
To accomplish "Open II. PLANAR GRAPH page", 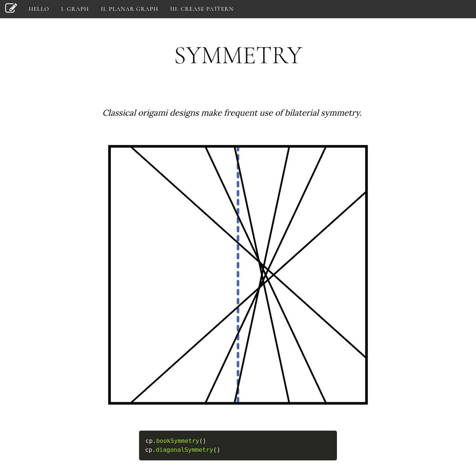I will pos(129,9).
